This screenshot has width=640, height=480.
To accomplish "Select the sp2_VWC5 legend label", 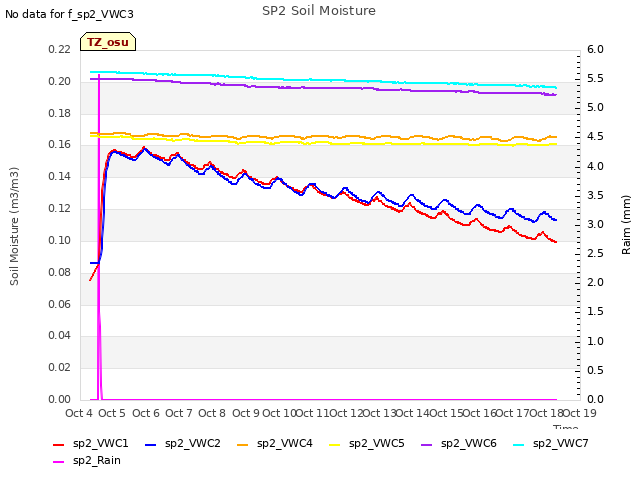I will tap(376, 444).
